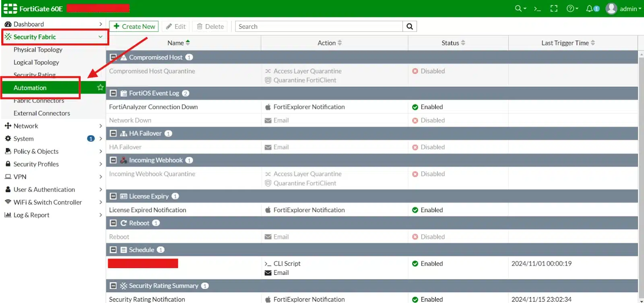This screenshot has height=303, width=644.
Task: Click the search submit magnifier button
Action: point(410,27)
